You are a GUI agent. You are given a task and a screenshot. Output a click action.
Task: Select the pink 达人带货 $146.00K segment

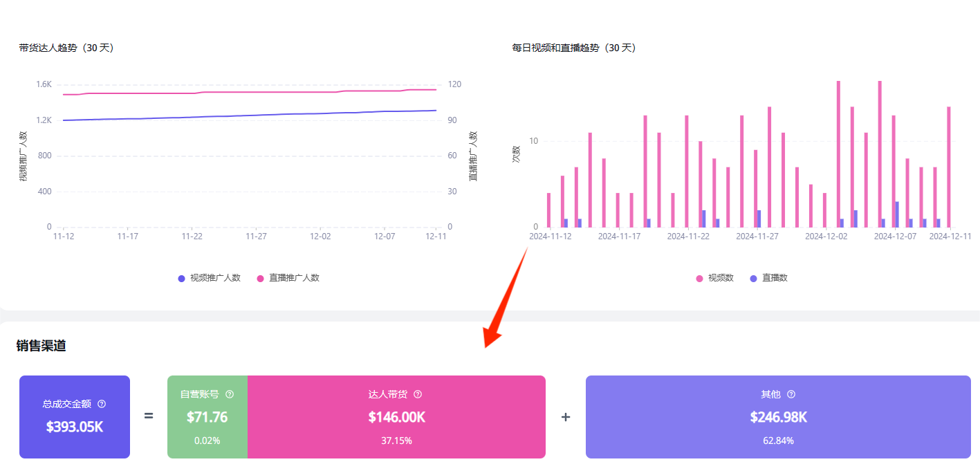pyautogui.click(x=396, y=417)
